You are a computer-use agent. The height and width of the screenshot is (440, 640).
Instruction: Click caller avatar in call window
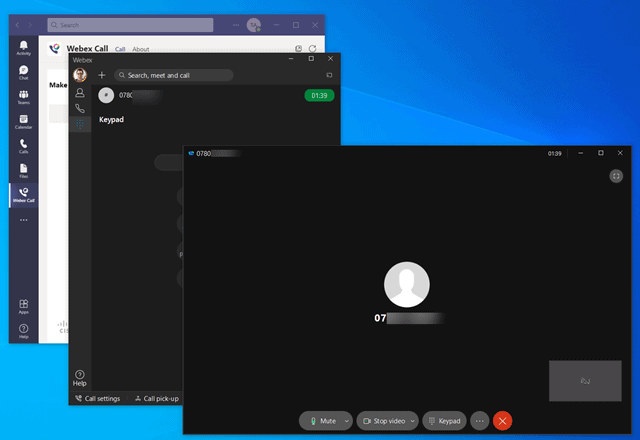click(407, 284)
